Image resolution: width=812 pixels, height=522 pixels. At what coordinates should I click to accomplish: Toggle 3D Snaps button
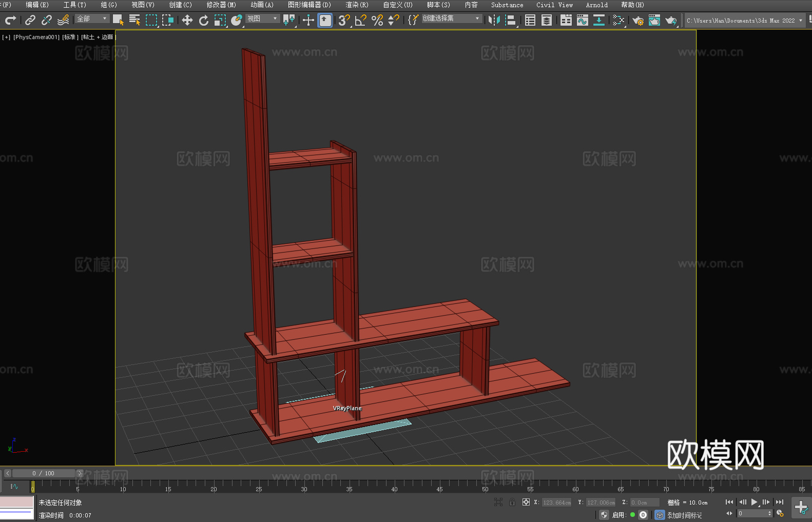click(x=344, y=20)
